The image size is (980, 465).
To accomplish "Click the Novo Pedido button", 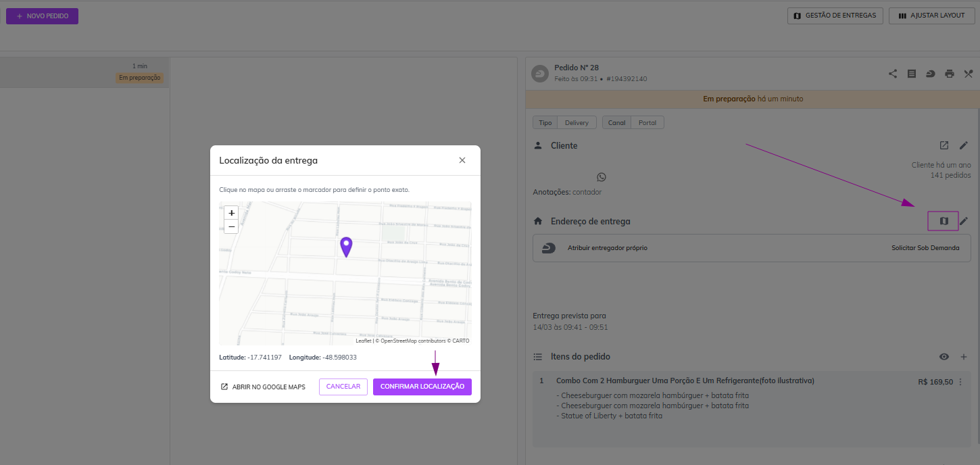I will point(43,16).
